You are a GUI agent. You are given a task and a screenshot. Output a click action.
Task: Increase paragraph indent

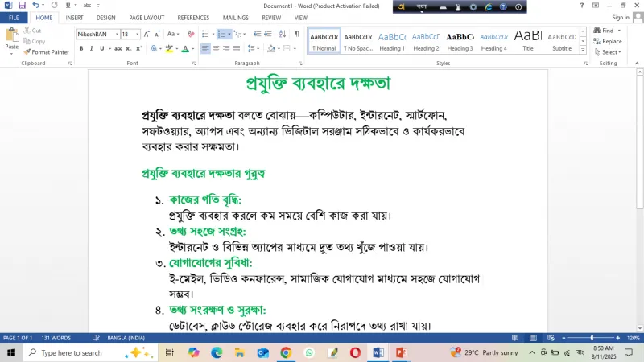pos(268,34)
